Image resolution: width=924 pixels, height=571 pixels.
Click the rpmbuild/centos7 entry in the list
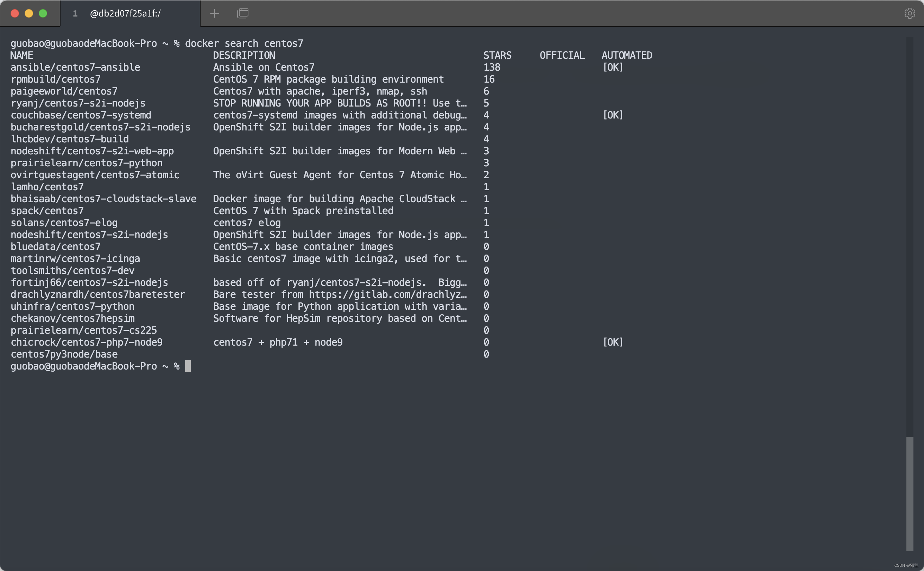pyautogui.click(x=56, y=79)
